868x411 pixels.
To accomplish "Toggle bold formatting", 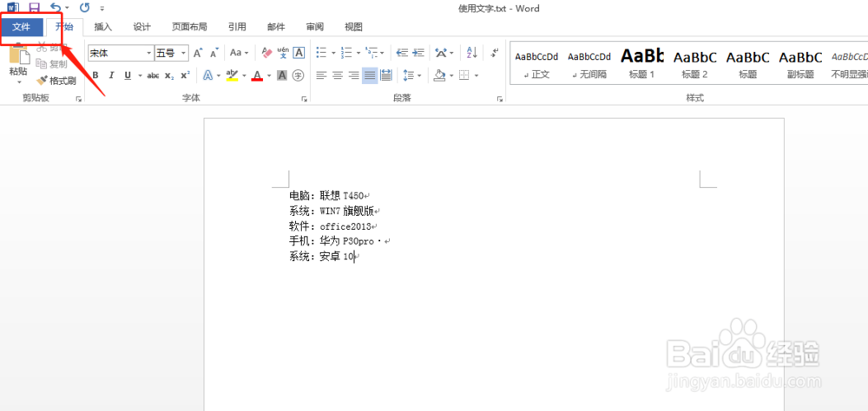I will point(95,75).
